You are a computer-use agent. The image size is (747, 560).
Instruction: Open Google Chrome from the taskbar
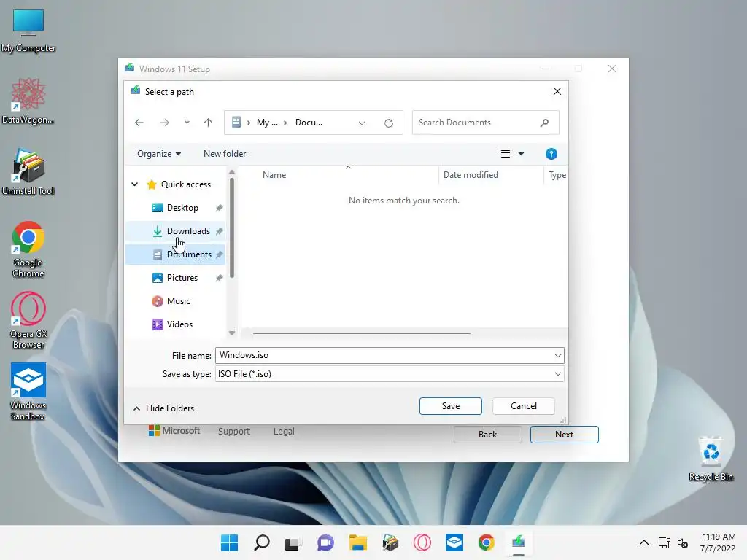(487, 542)
